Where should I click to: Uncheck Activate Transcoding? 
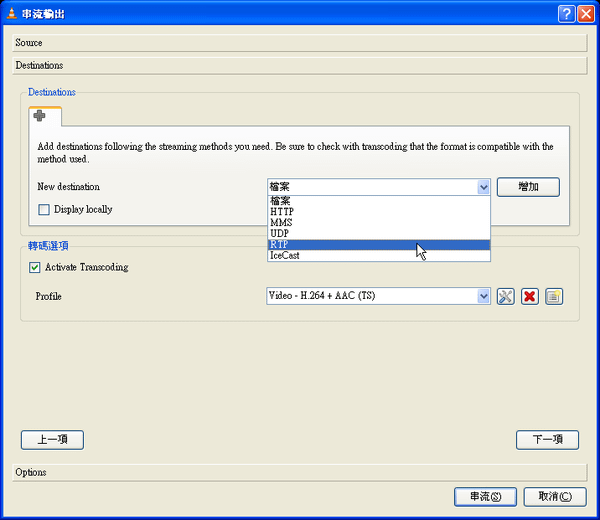(x=34, y=267)
